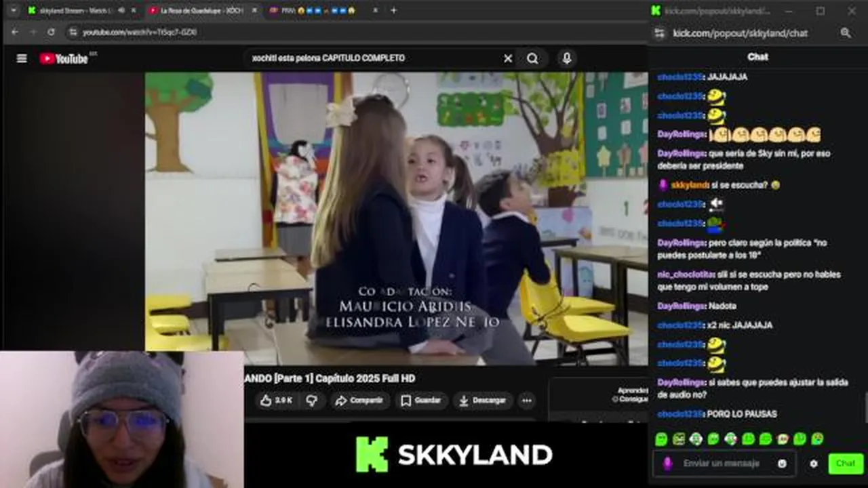Click the Chat header in Kick popout
Image resolution: width=868 pixels, height=488 pixels.
[757, 57]
